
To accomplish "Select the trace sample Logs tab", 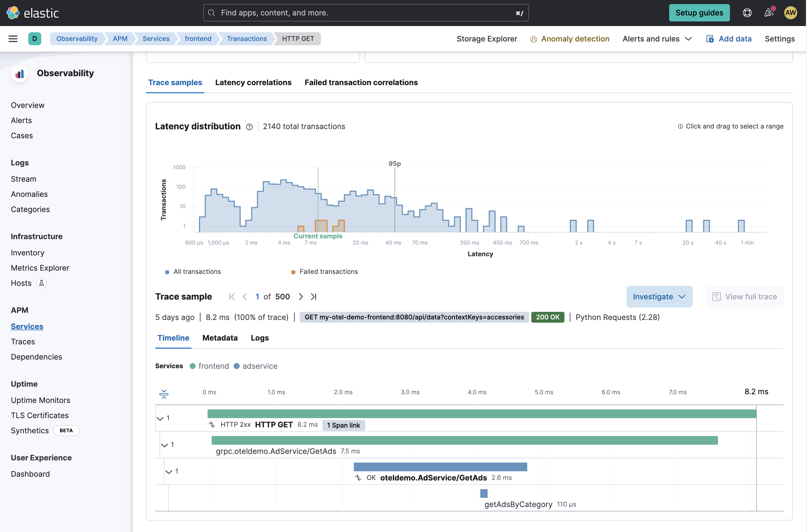I will tap(260, 338).
